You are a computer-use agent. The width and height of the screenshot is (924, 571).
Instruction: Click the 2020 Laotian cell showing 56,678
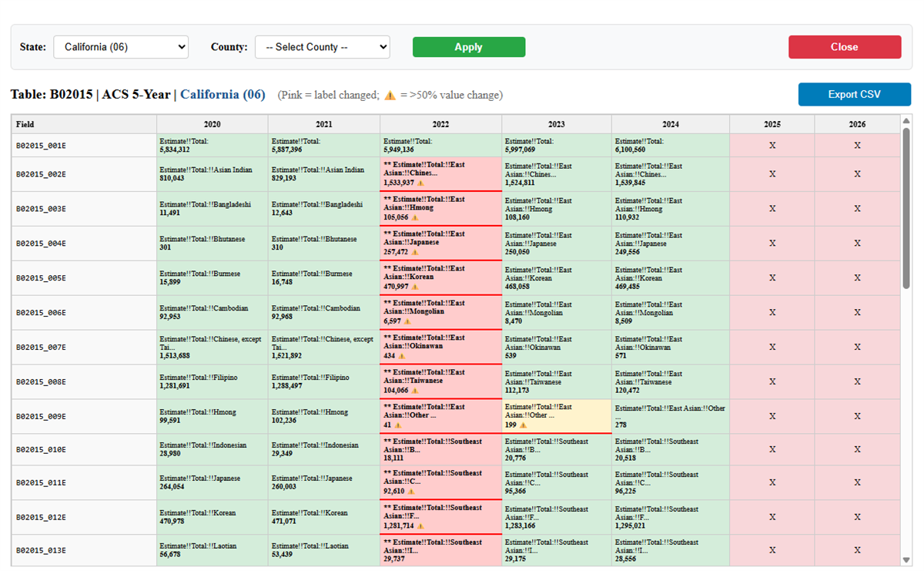point(213,550)
